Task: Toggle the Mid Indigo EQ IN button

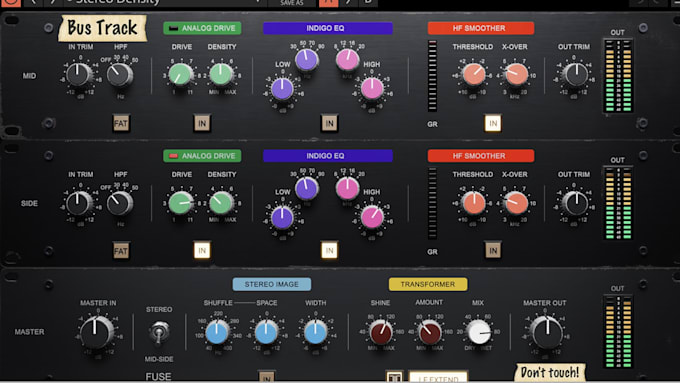Action: point(329,123)
